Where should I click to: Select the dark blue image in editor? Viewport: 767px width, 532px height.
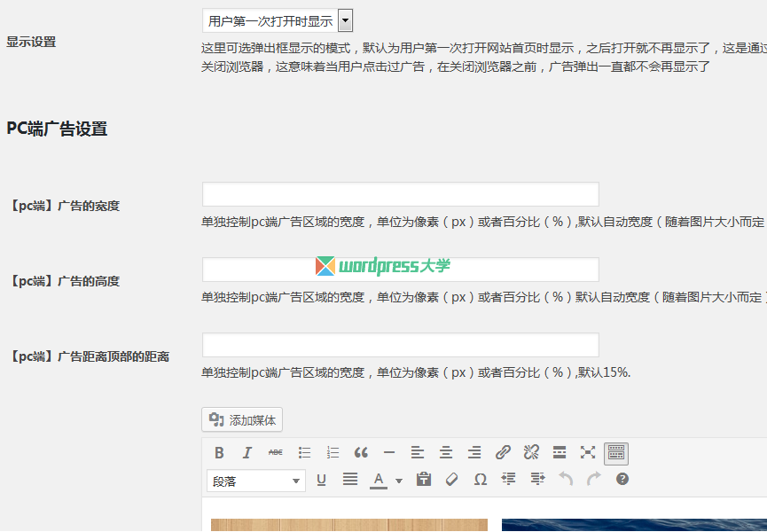pos(634,525)
